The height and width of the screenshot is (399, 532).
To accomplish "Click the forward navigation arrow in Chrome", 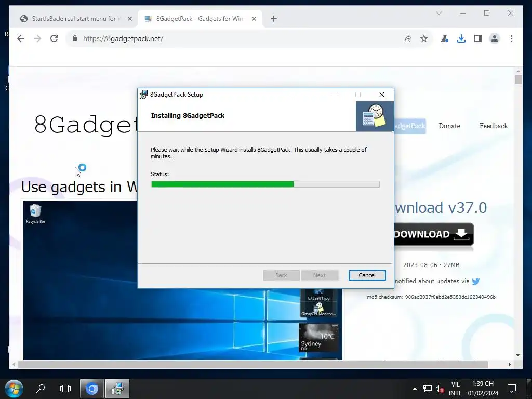I will [x=37, y=38].
